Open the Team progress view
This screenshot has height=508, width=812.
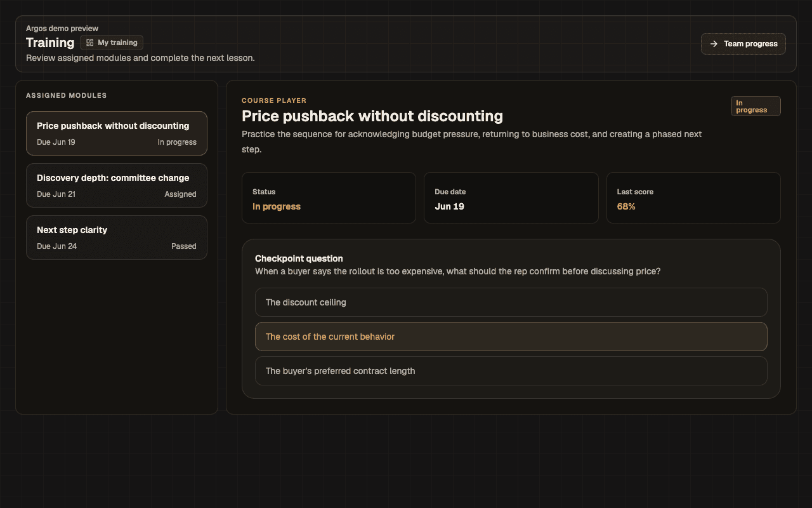[x=743, y=44]
